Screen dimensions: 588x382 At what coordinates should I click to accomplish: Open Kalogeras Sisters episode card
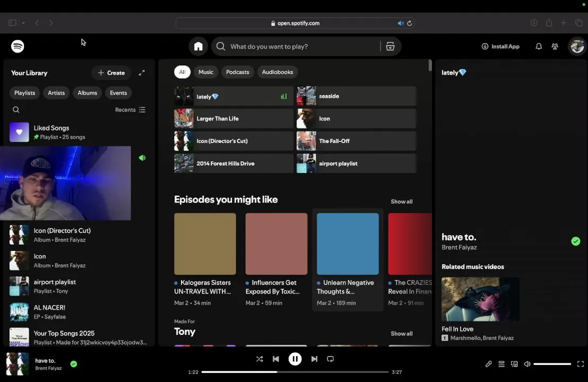205,260
